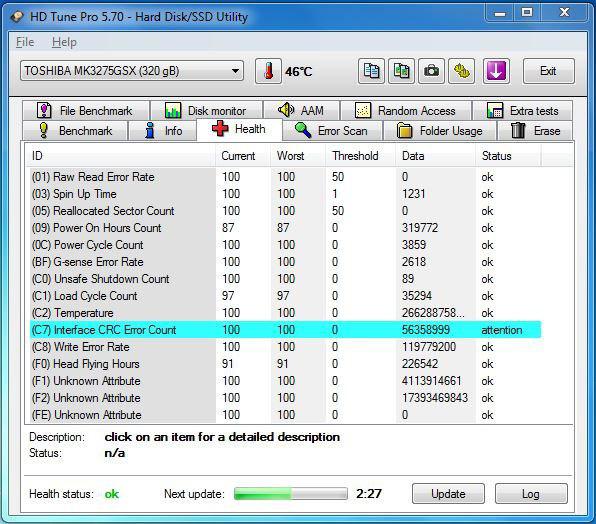Select the Power Cycle Count row

[285, 245]
